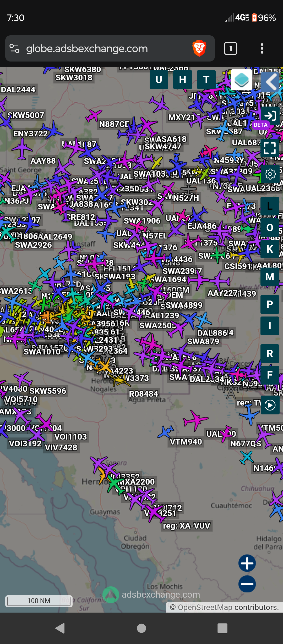Image resolution: width=283 pixels, height=644 pixels.
Task: Select aircraft labeled SWA1010
Action: (x=42, y=352)
